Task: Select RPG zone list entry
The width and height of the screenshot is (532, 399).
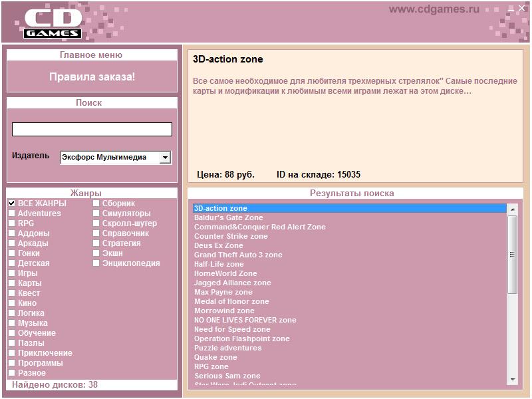Action: coord(350,367)
